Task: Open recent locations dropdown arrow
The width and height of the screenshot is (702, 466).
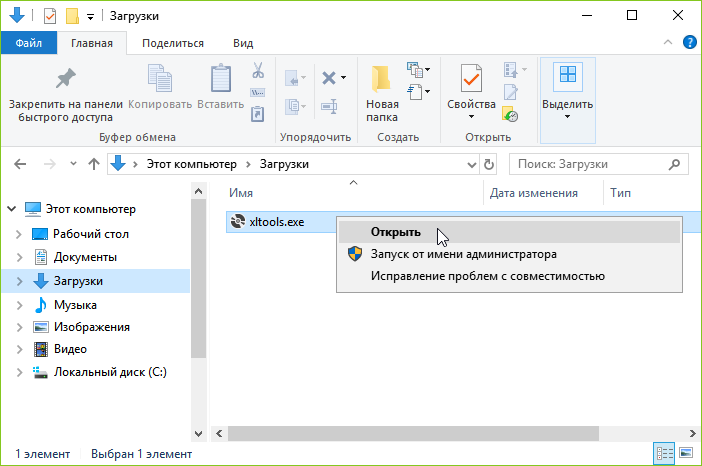Action: (x=73, y=164)
